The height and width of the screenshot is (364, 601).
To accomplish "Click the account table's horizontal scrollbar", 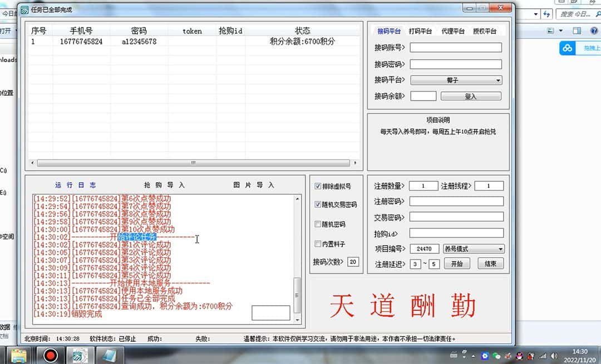I will [x=193, y=163].
